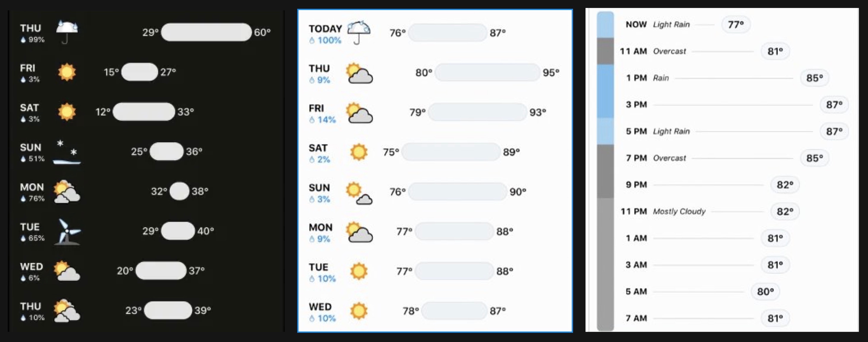The width and height of the screenshot is (868, 342).
Task: Click the umbrella icon for Thursday 99%
Action: click(x=67, y=32)
